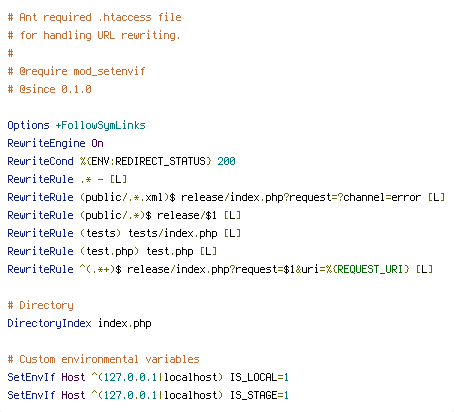Viewport: 454px width, 412px height.
Task: Click the '# Custom environmental variables' comment
Action: point(103,359)
